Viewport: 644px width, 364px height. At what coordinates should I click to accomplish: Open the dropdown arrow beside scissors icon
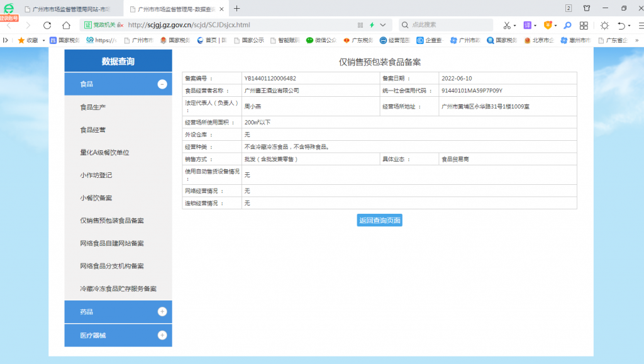tap(514, 26)
